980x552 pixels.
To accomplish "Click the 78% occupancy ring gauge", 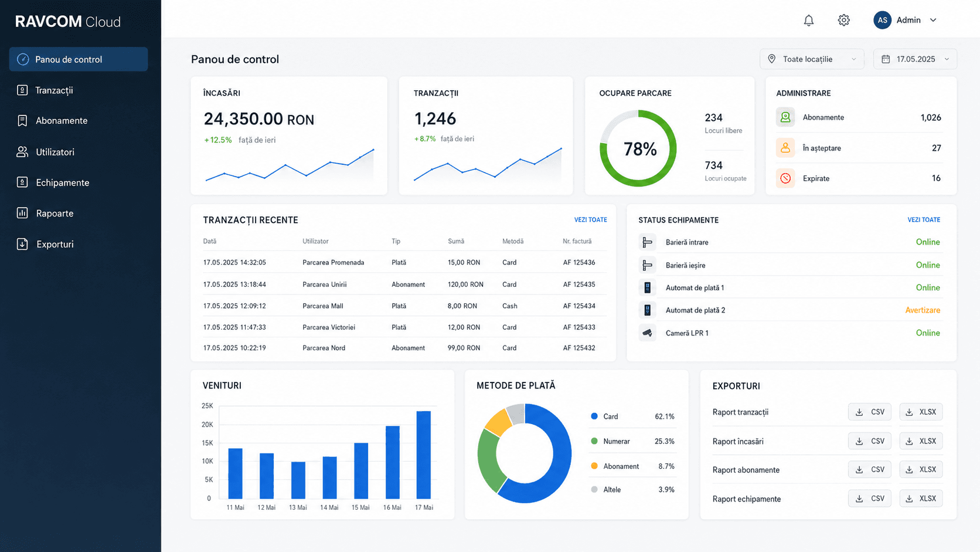I will 638,148.
